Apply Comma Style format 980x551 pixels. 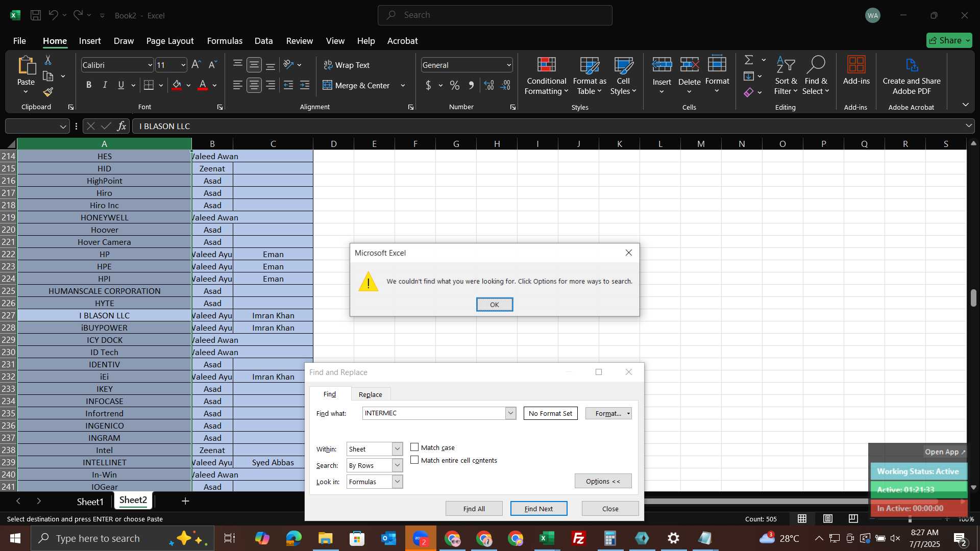(471, 85)
